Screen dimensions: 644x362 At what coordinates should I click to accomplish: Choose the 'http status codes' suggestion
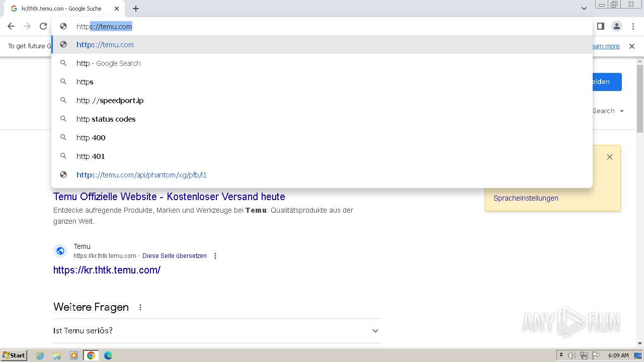coord(322,119)
